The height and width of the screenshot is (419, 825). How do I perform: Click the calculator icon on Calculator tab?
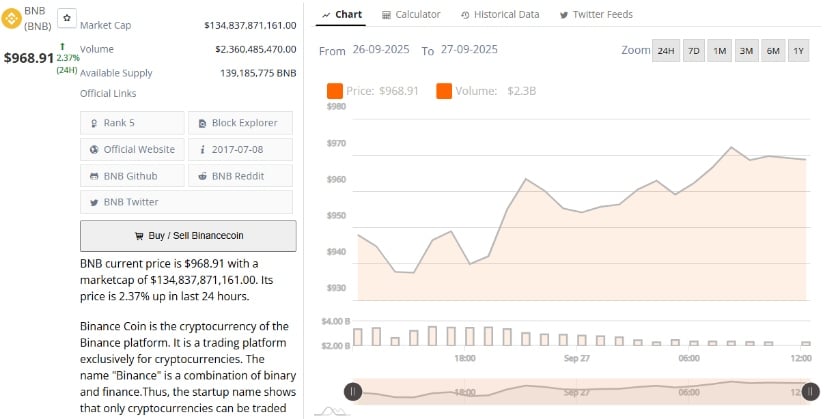(x=386, y=15)
